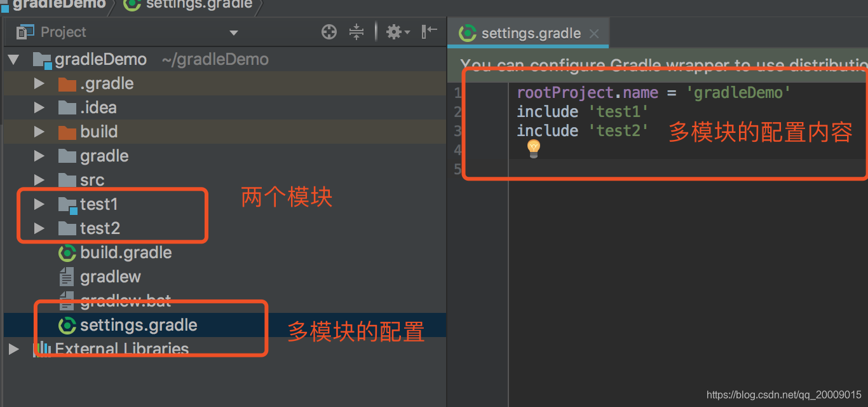Screen dimensions: 868x407
Task: Click the .idea folder name
Action: click(x=98, y=107)
